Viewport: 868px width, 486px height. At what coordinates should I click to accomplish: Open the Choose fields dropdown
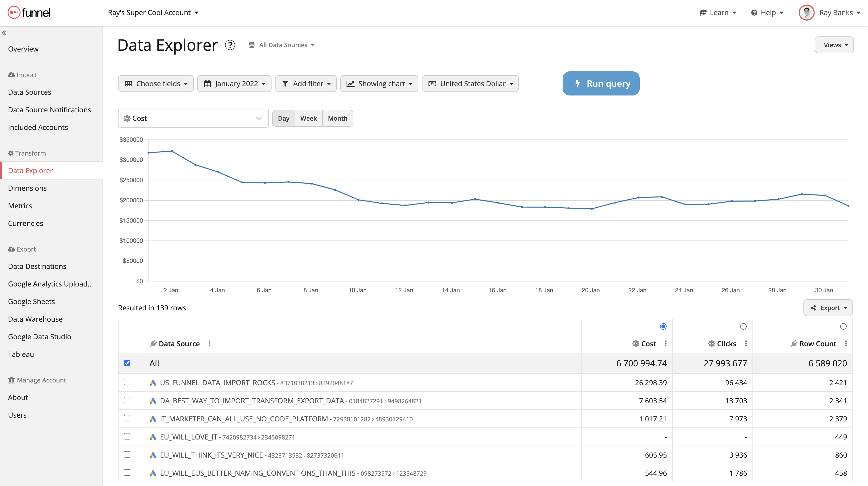pyautogui.click(x=156, y=83)
